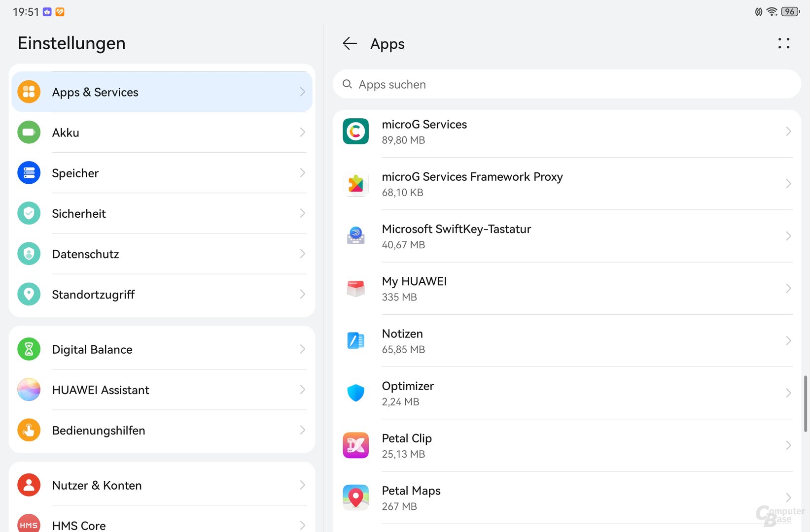
Task: Select the 2,24 MB size text
Action: click(x=400, y=401)
